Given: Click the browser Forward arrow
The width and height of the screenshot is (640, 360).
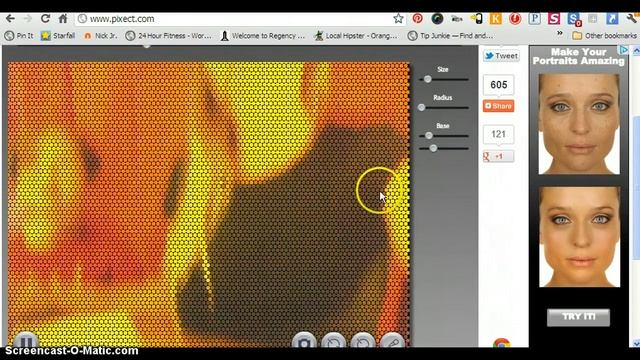Looking at the screenshot, I should [x=28, y=19].
